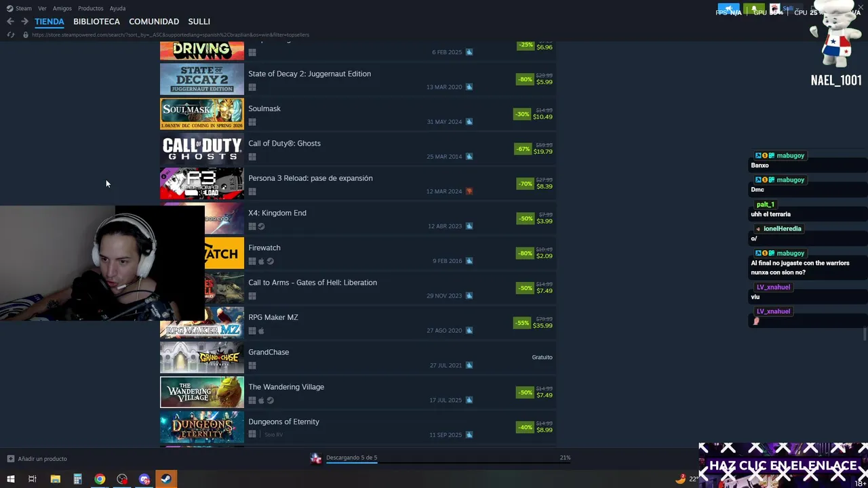Image resolution: width=868 pixels, height=488 pixels.
Task: Open the Calculator taskbar icon
Action: pos(77,479)
